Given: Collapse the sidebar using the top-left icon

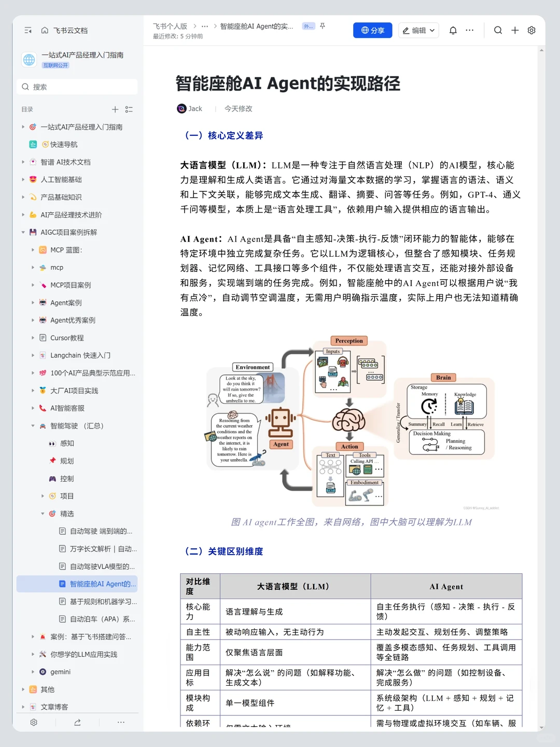Looking at the screenshot, I should [x=28, y=31].
